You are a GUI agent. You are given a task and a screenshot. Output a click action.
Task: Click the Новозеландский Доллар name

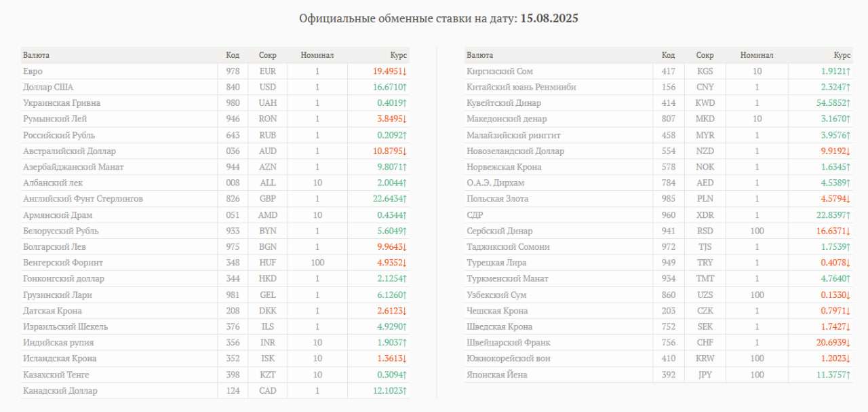515,151
